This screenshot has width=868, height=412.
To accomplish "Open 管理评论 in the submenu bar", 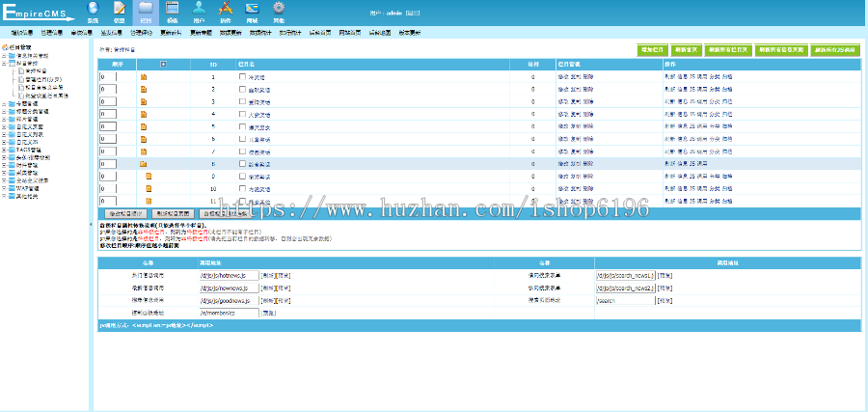I will 141,33.
